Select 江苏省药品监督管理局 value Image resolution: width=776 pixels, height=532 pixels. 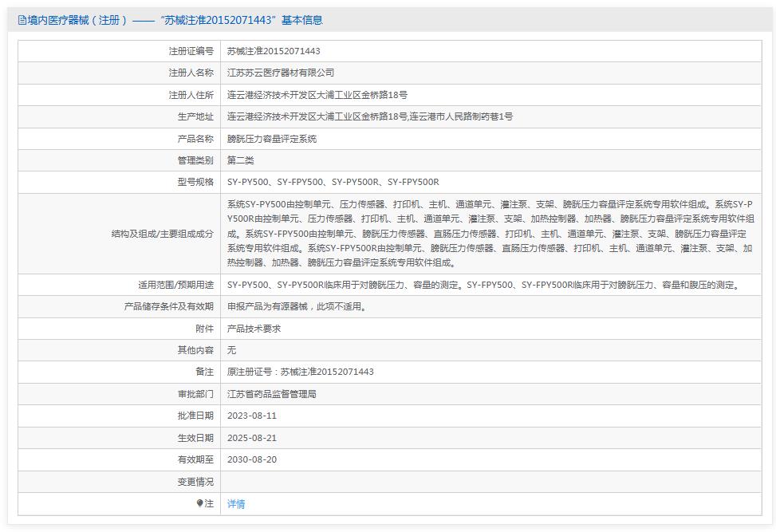(272, 395)
